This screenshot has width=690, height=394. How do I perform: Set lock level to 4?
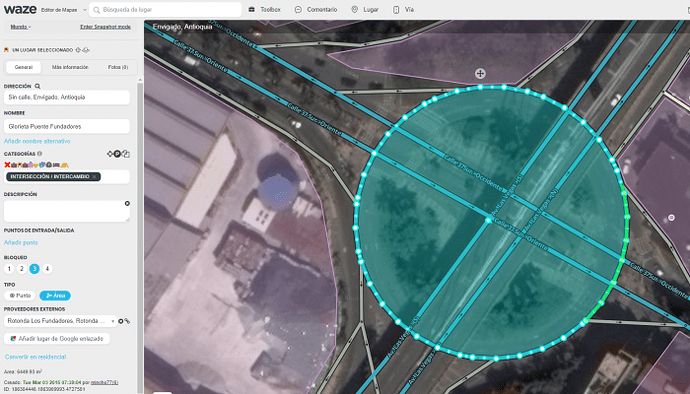click(x=47, y=269)
